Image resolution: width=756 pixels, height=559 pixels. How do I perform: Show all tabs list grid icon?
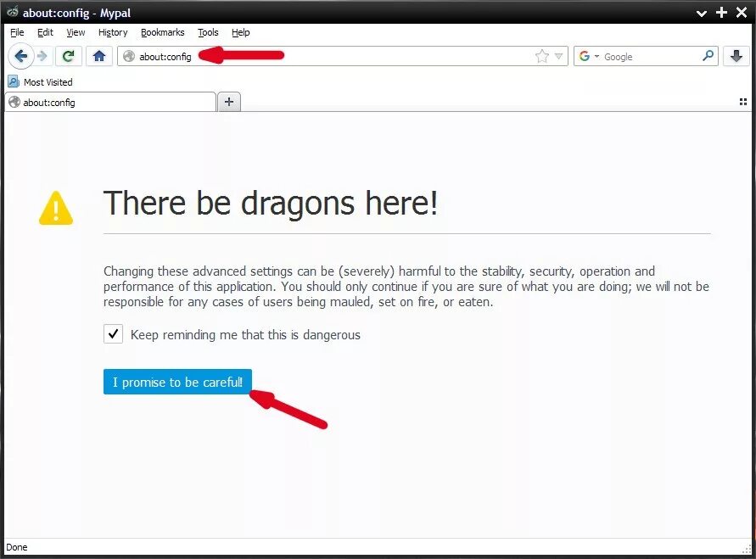pyautogui.click(x=743, y=102)
